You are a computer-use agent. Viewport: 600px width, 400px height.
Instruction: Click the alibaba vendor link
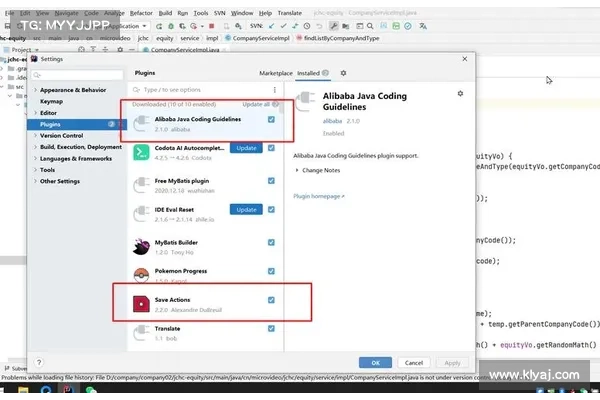[x=332, y=121]
